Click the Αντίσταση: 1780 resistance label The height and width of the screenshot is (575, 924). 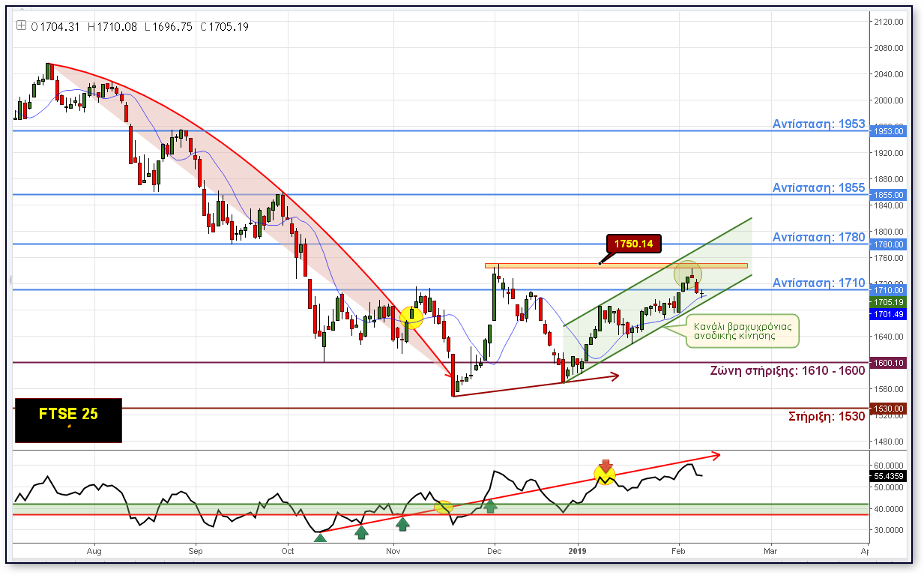pyautogui.click(x=818, y=238)
